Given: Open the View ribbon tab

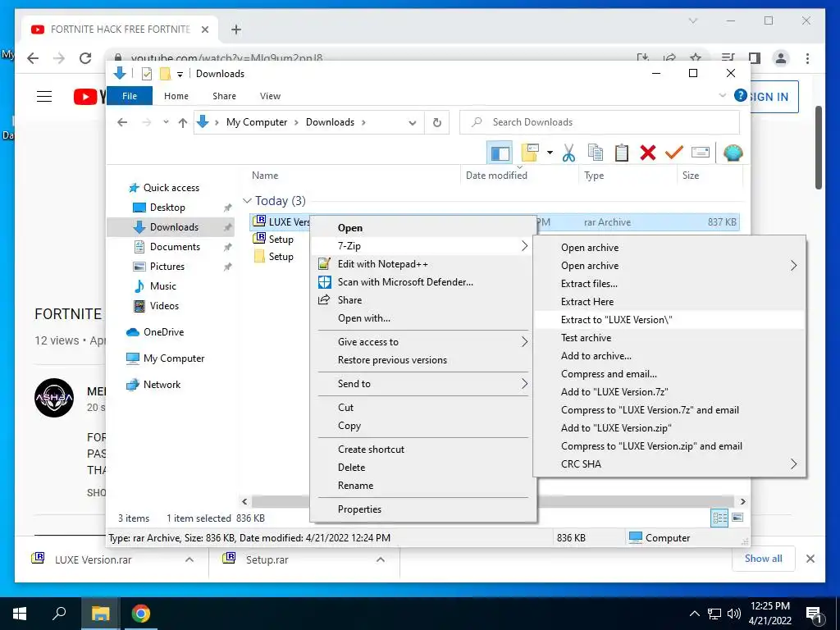Looking at the screenshot, I should click(x=270, y=96).
